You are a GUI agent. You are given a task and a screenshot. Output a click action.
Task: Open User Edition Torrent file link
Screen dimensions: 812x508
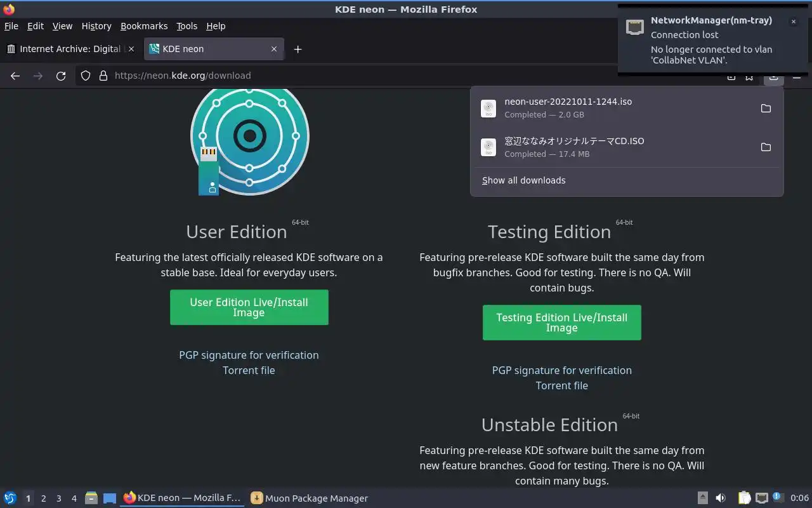point(249,370)
